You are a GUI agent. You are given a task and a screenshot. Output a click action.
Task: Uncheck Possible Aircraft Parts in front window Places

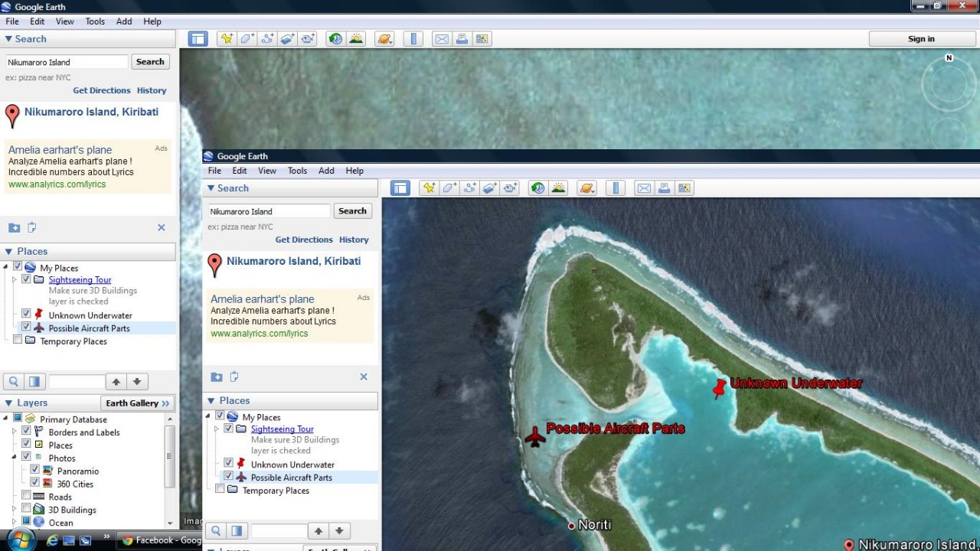click(x=228, y=476)
